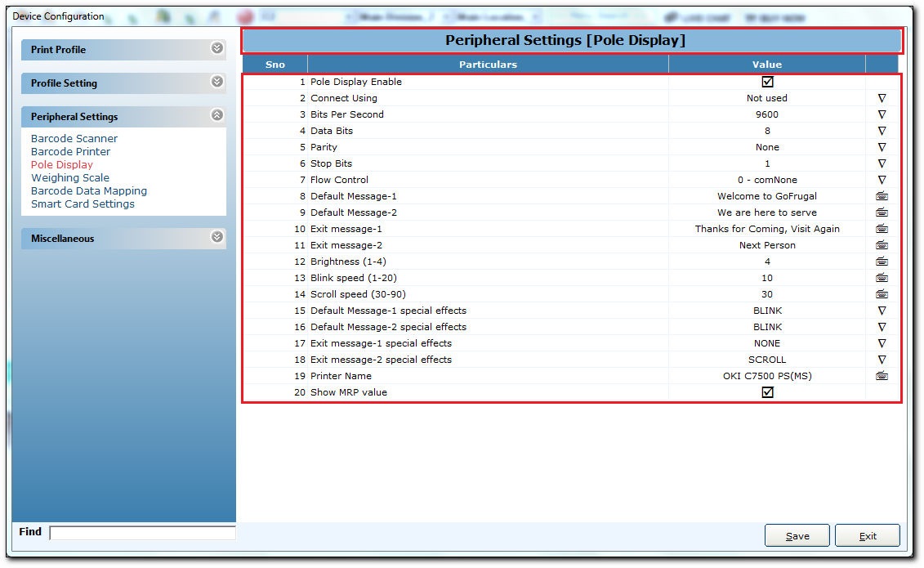Click the Peripheral Settings header label
924x568 pixels.
(74, 117)
